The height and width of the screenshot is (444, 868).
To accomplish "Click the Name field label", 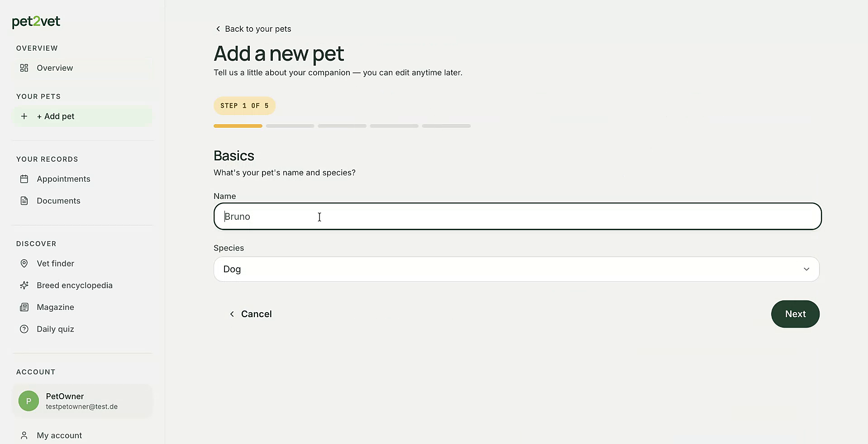I will [224, 196].
